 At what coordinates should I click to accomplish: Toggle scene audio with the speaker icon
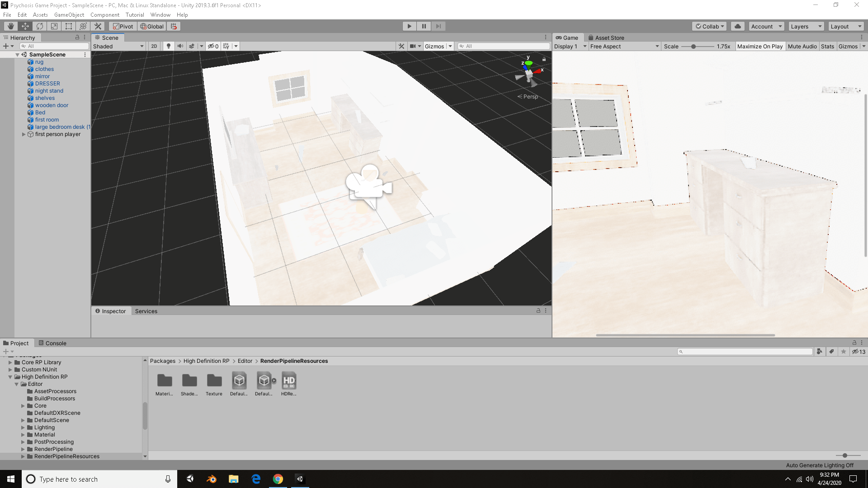click(x=180, y=46)
